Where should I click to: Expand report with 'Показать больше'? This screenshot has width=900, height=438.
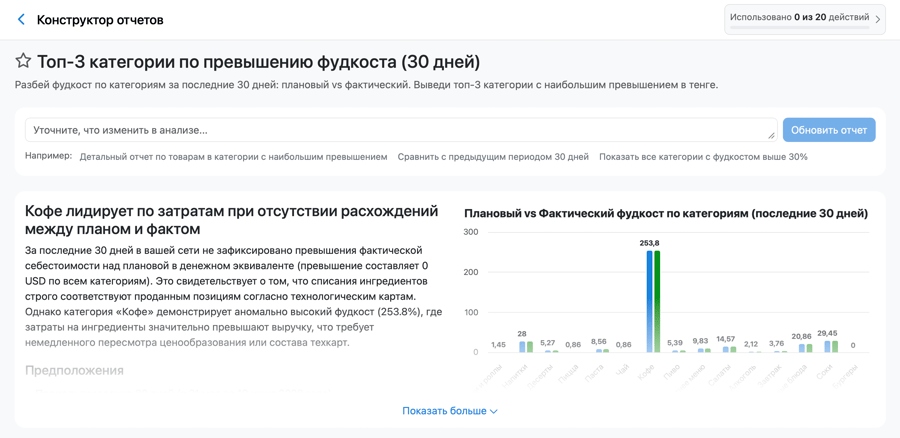click(x=449, y=411)
